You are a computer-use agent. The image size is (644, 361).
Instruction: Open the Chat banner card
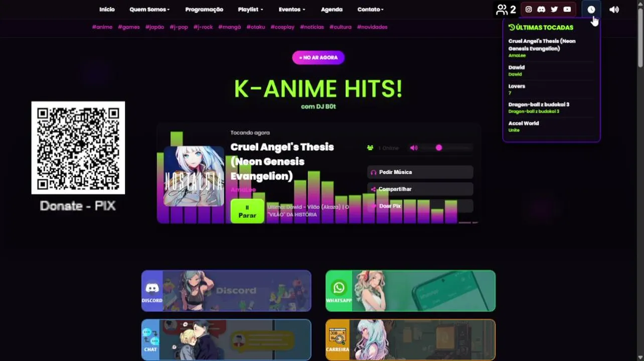pos(226,339)
